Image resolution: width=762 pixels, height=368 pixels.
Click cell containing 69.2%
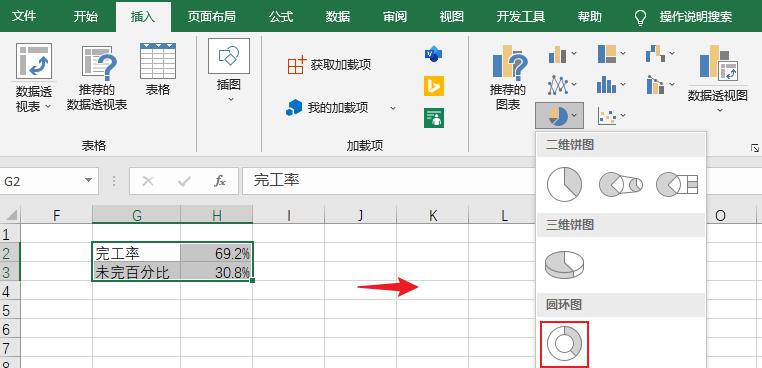[x=217, y=253]
